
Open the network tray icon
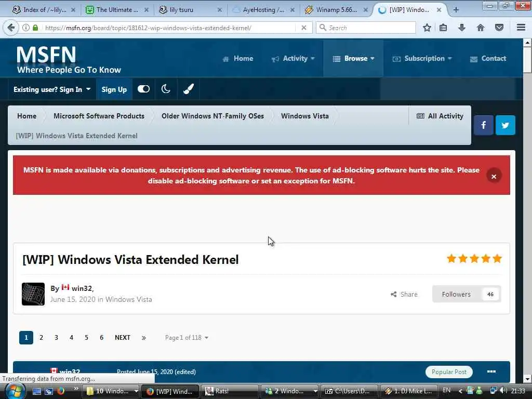[494, 391]
